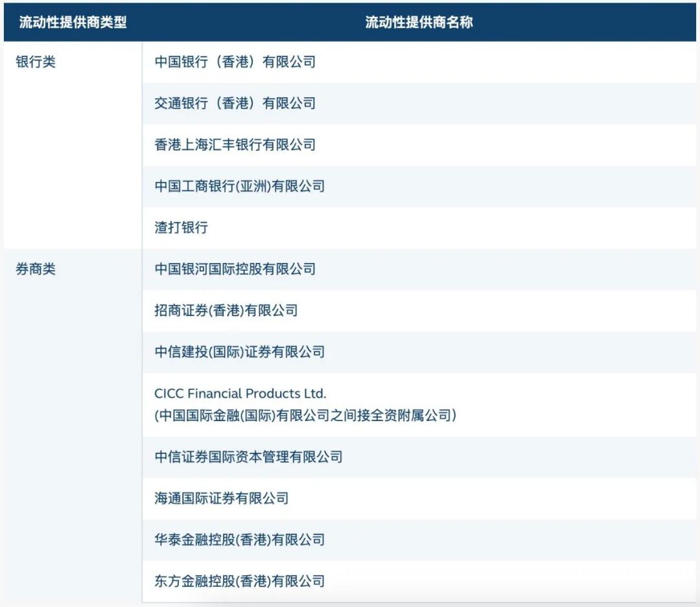This screenshot has width=700, height=607.
Task: Click the 中国银行（香港）有限公司 row
Action: click(419, 62)
